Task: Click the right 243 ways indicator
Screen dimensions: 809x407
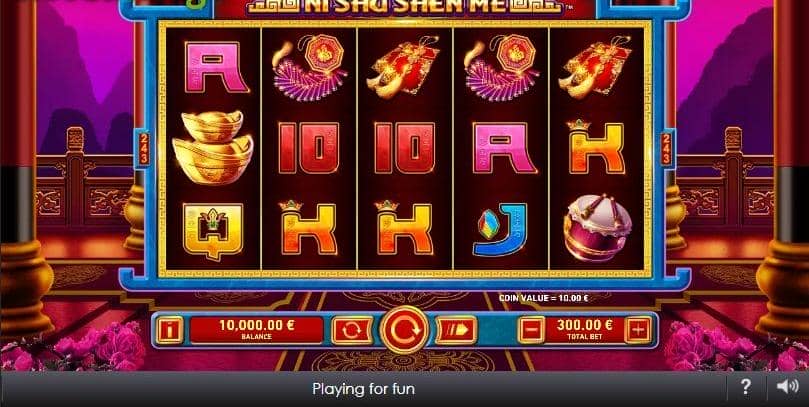Action: [x=667, y=149]
